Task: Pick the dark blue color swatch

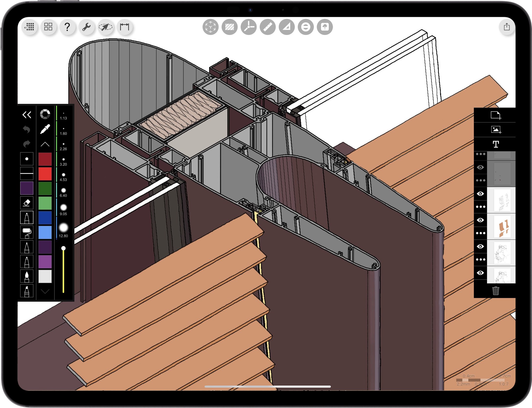Action: point(45,218)
